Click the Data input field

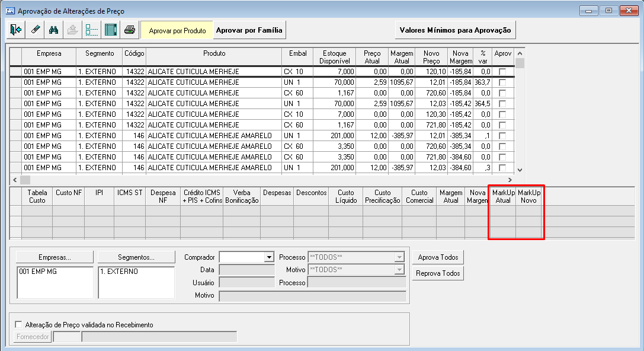[247, 270]
